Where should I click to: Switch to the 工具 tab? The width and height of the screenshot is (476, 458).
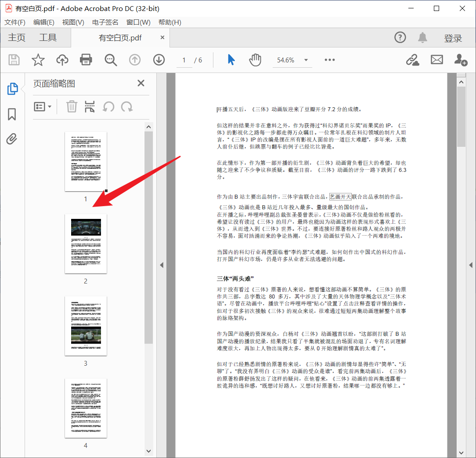tap(48, 37)
